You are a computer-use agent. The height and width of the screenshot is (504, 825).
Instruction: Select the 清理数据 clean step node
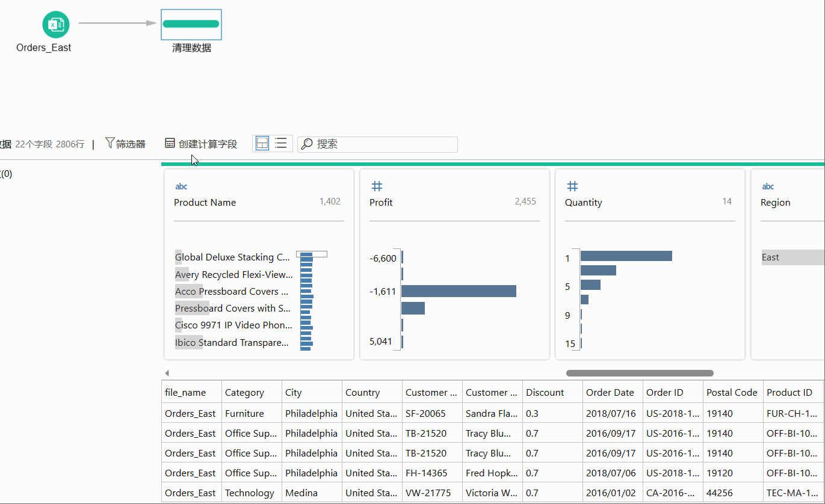tap(191, 25)
